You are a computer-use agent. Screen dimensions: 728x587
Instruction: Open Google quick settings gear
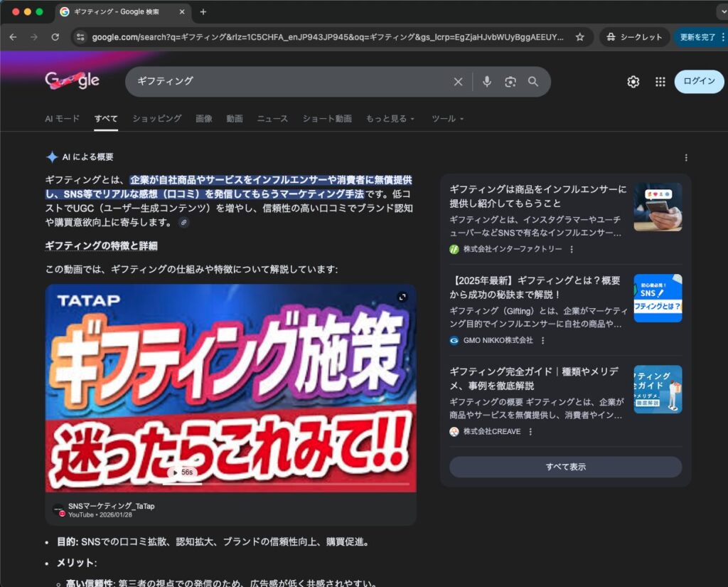tap(633, 82)
